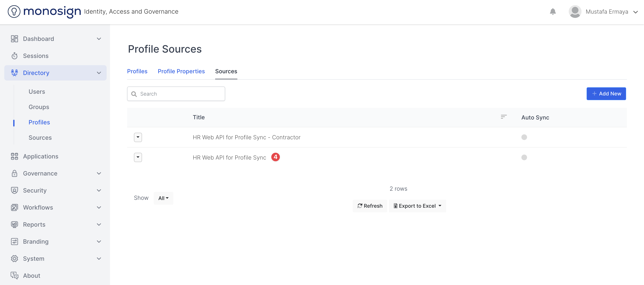
Task: Click the notifications bell icon
Action: pyautogui.click(x=553, y=12)
